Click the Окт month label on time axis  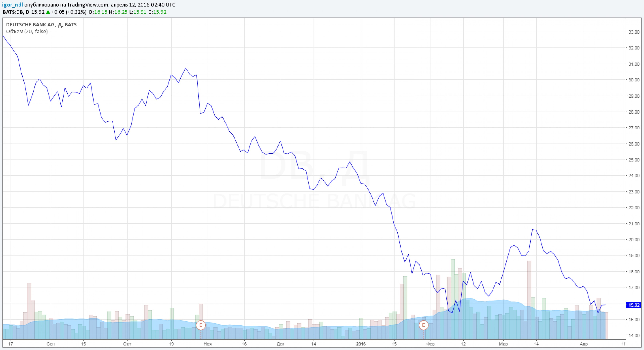[x=127, y=344]
